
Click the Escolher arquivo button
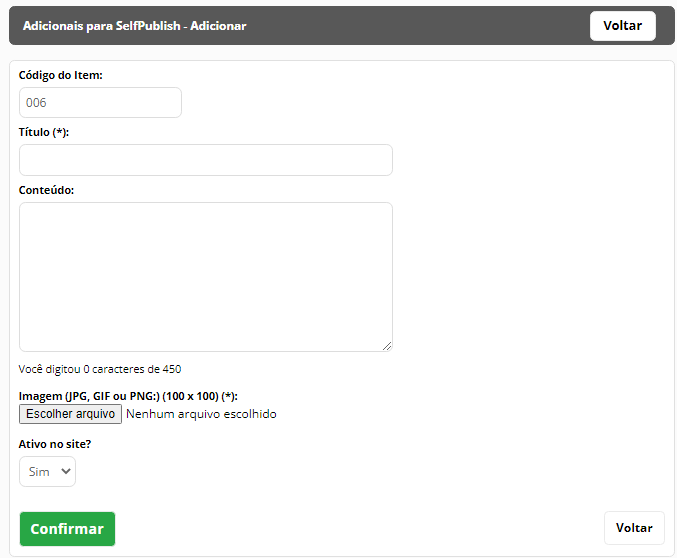(x=70, y=414)
